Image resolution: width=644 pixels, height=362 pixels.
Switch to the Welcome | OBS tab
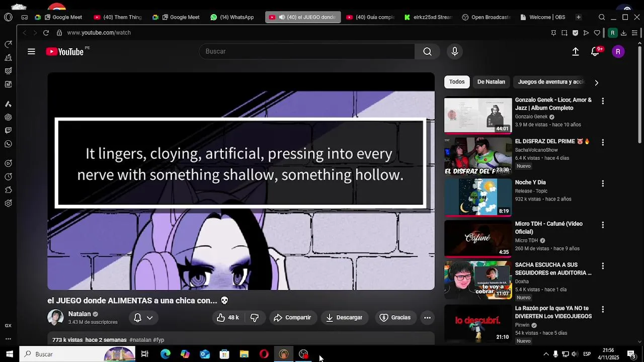pos(543,17)
